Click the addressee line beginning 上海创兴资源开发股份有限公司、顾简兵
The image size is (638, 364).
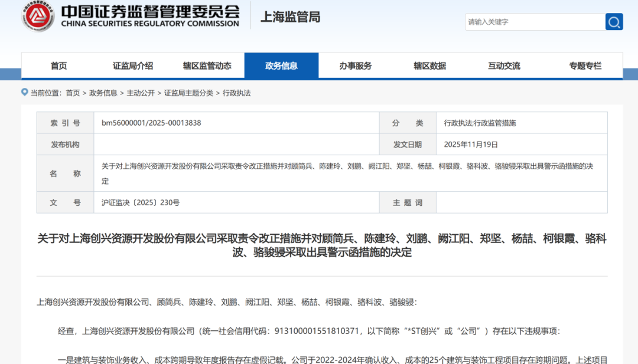tap(227, 302)
